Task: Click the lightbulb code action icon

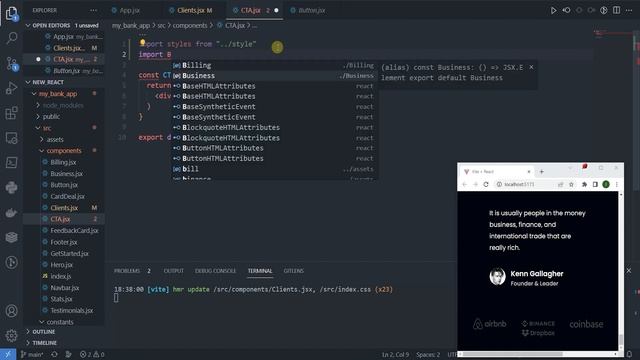Action: coord(142,42)
